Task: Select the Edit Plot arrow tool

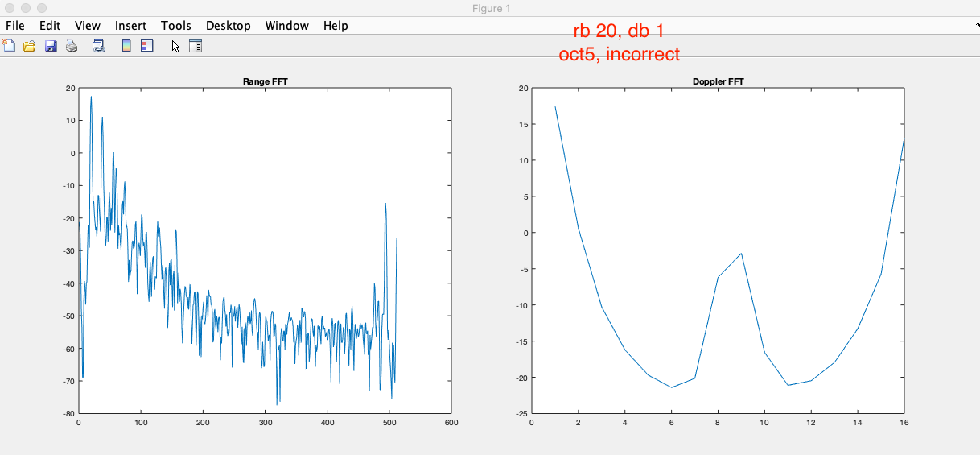Action: pyautogui.click(x=175, y=46)
